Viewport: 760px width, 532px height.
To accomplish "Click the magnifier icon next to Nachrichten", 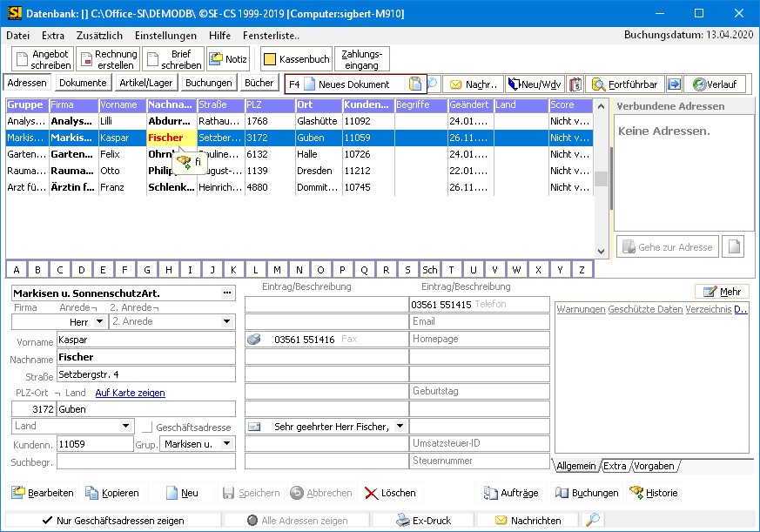I will [593, 521].
